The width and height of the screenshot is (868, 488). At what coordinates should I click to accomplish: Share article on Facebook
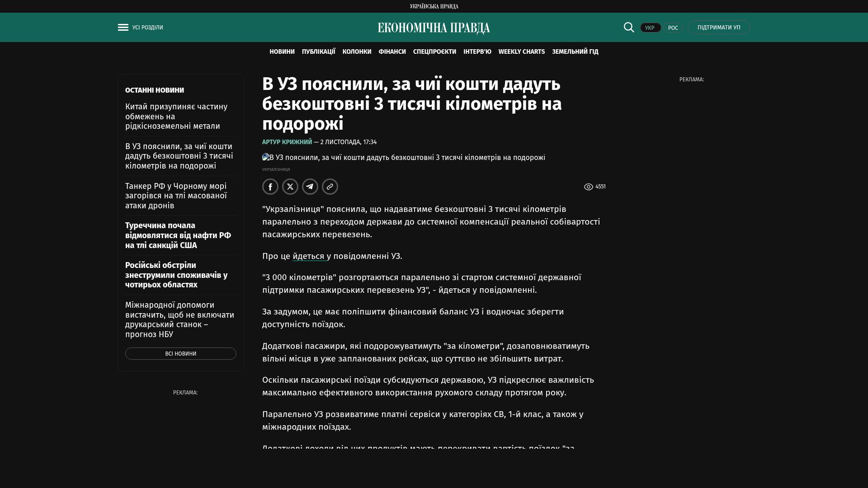[x=270, y=187]
